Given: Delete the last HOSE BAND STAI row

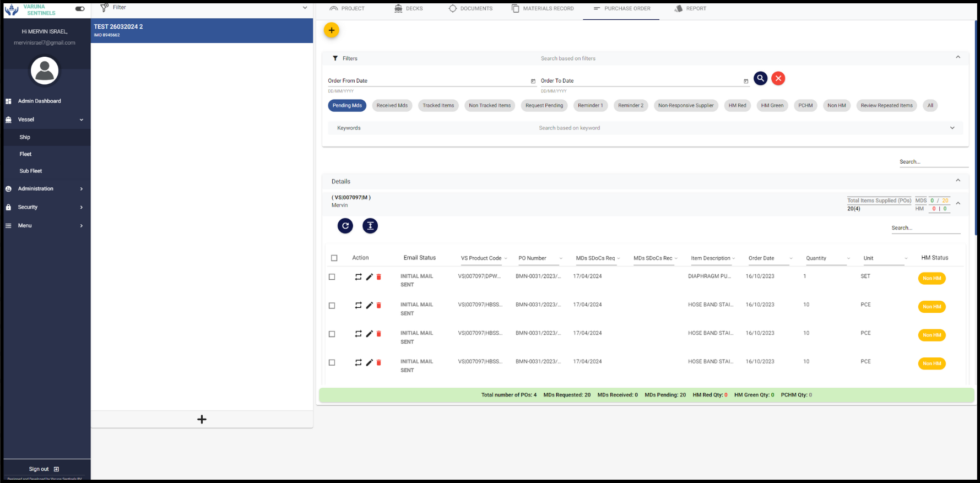Looking at the screenshot, I should click(x=379, y=362).
